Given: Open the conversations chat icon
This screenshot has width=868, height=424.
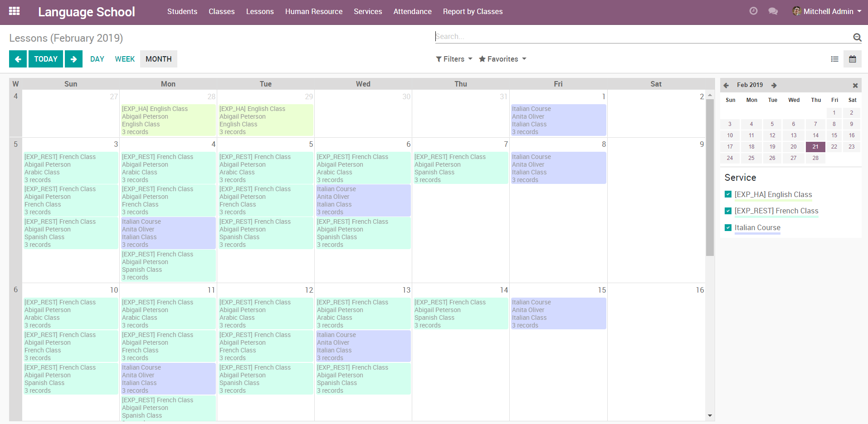Looking at the screenshot, I should 773,11.
